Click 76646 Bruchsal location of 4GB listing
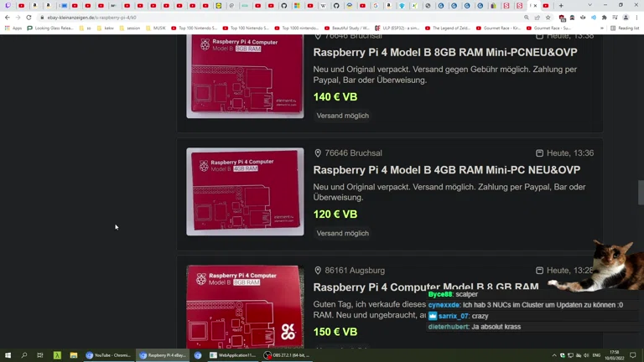The image size is (644, 362). 353,153
